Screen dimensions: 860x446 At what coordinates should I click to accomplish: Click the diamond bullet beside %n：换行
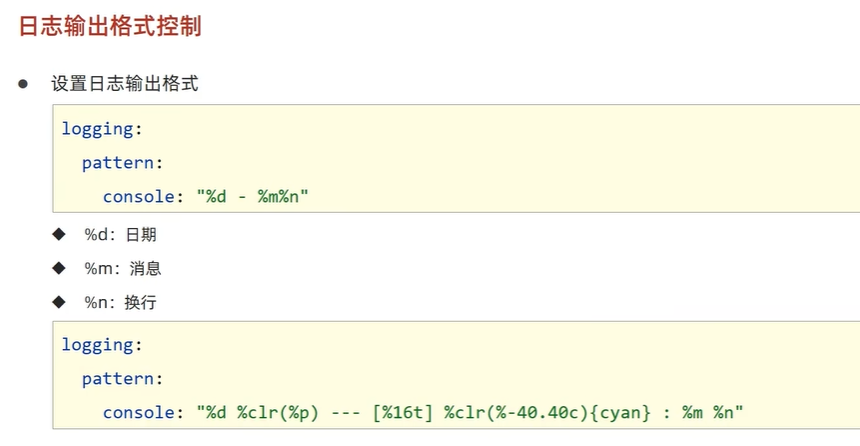point(58,301)
